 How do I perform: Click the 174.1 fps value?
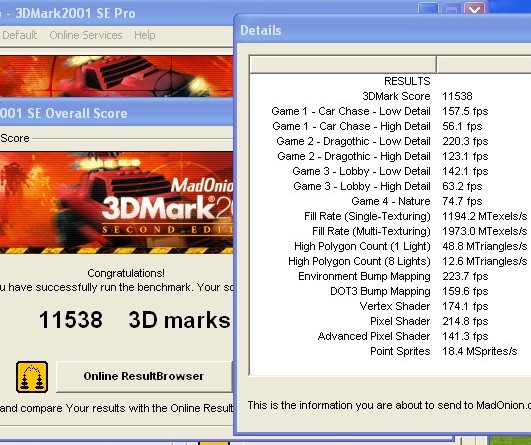[465, 306]
